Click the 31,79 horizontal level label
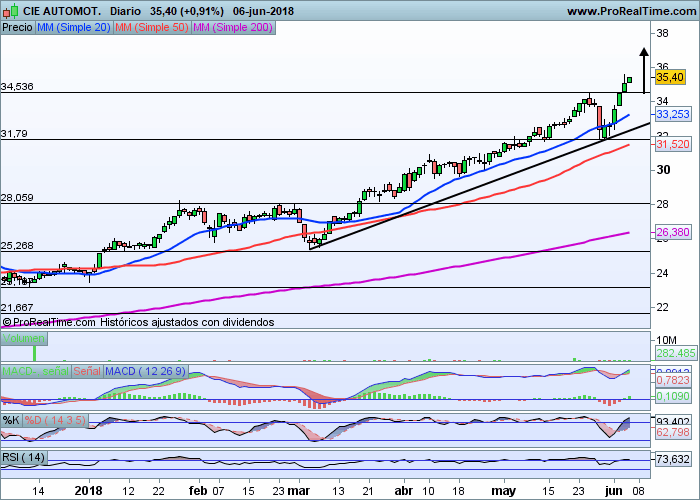Image resolution: width=700 pixels, height=500 pixels. [14, 133]
